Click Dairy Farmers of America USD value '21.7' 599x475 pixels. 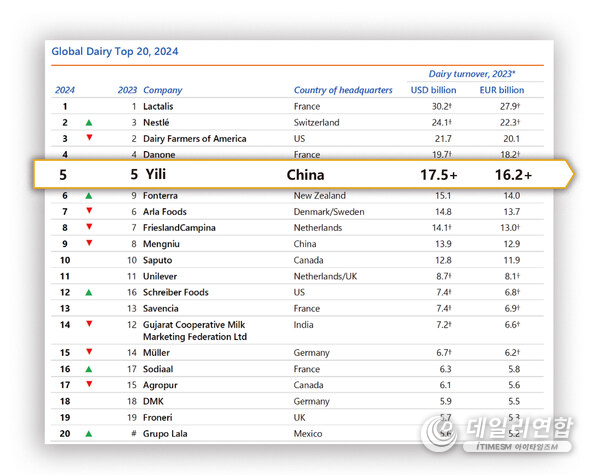(x=443, y=139)
